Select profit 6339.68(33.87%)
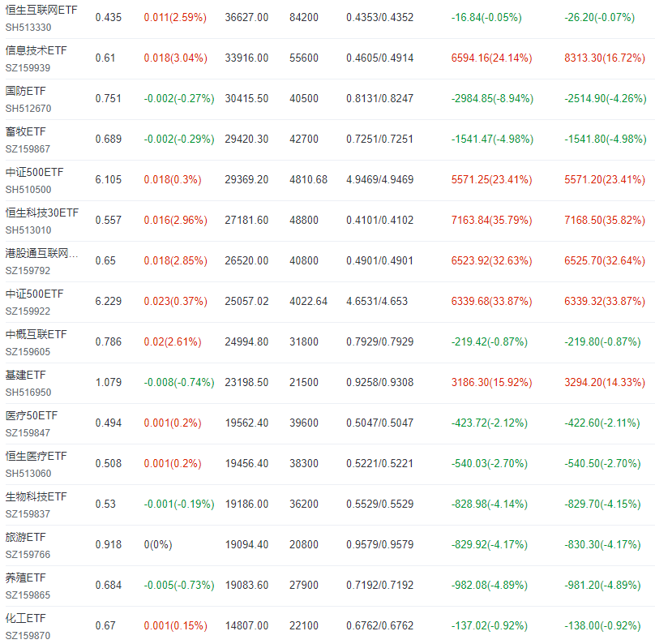Screen dimensions: 655x644 (492, 301)
